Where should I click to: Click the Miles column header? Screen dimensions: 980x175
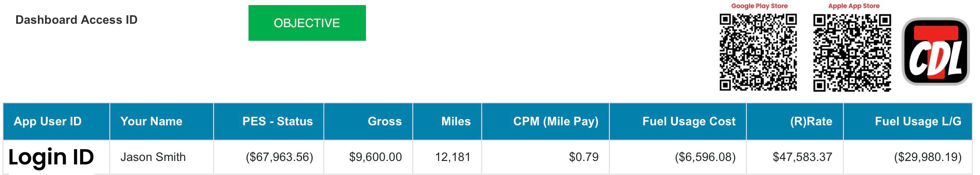pyautogui.click(x=456, y=121)
